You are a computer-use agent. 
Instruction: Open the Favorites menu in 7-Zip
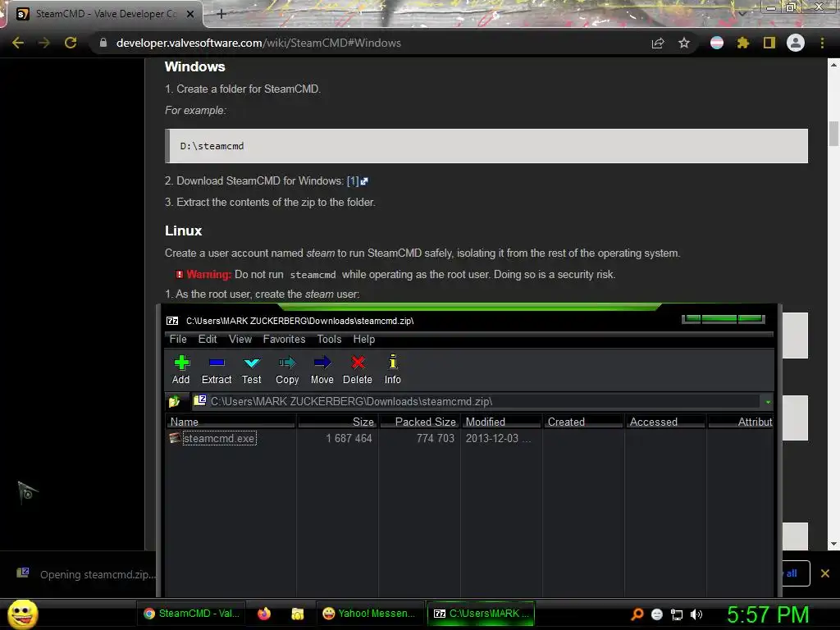tap(284, 339)
